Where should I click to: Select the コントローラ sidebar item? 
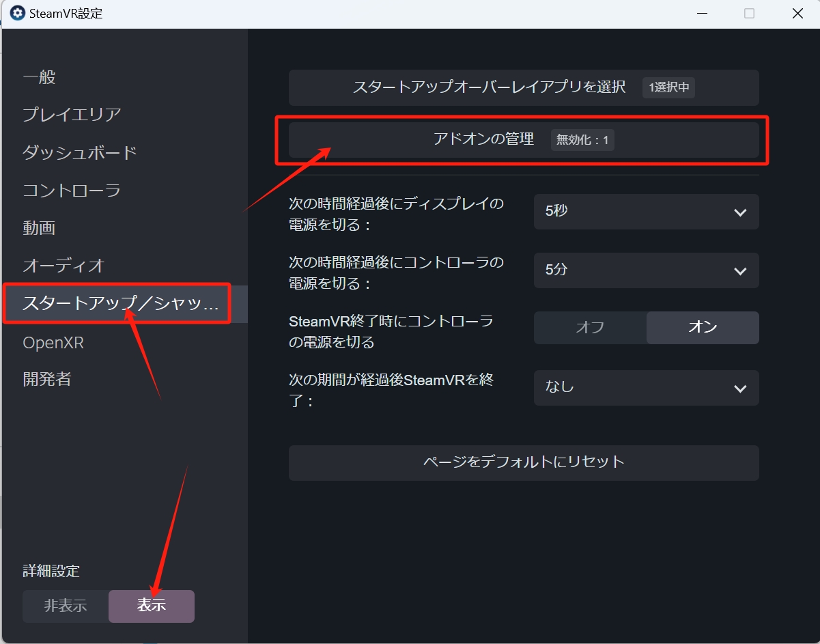72,190
